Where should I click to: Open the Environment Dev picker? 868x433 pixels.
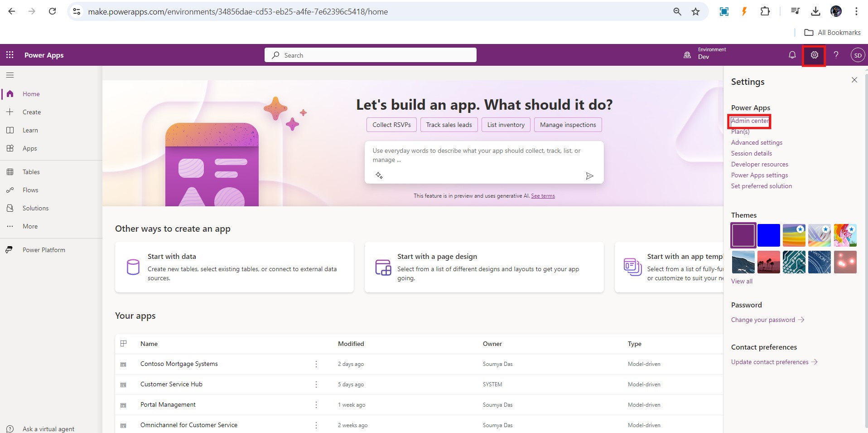[x=706, y=54]
